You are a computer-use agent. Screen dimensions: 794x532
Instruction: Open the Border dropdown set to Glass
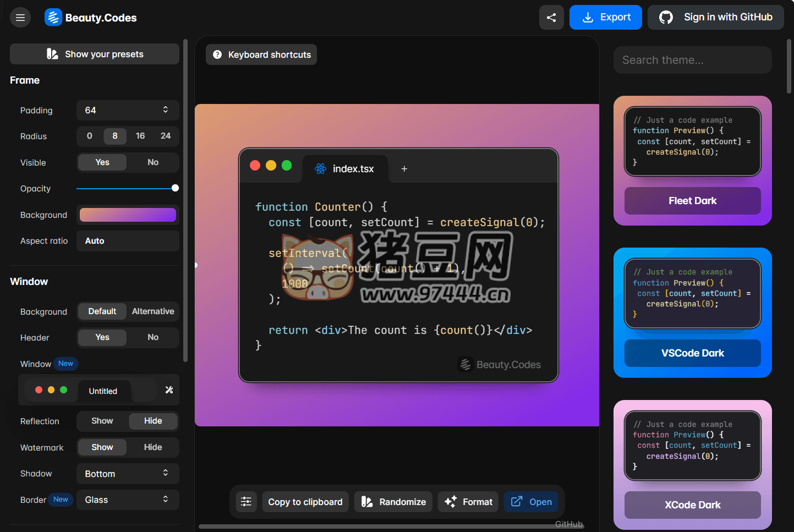127,500
